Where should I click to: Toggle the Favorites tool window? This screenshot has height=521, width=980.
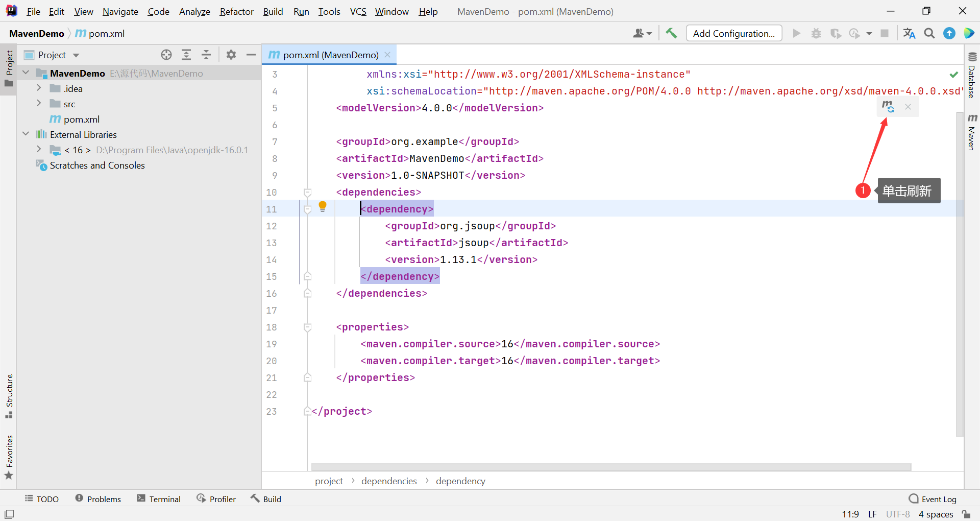click(9, 457)
